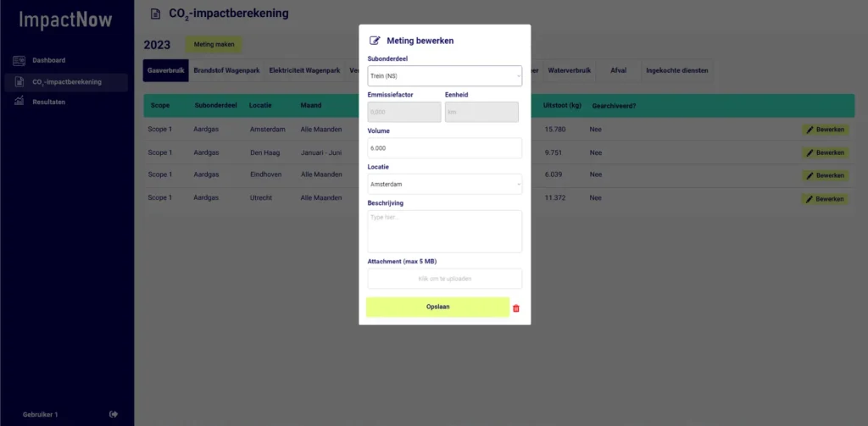Open the Subonderdeel Trein (NS) dropdown
Screen dimensions: 868x426
tap(444, 75)
